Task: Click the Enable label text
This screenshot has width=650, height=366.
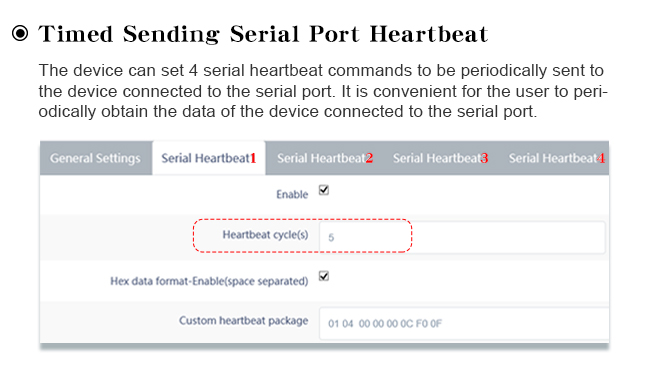Action: pyautogui.click(x=292, y=194)
